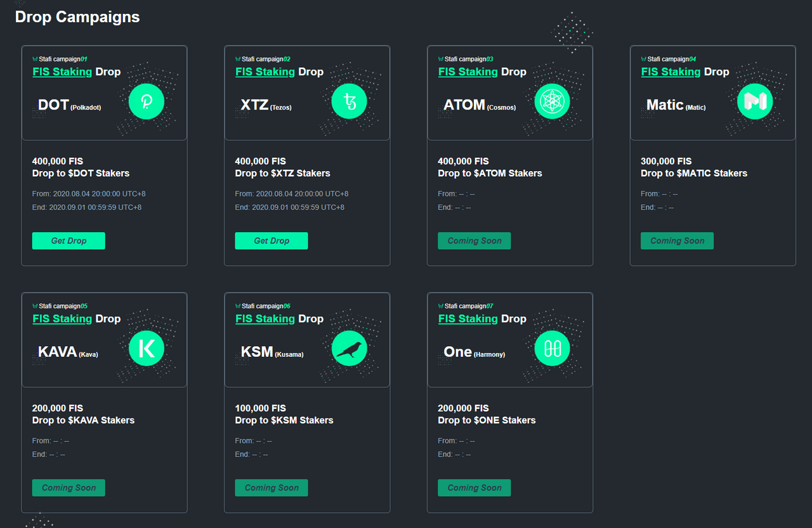Click the One (Harmony) title text
This screenshot has width=812, height=528.
pyautogui.click(x=475, y=352)
